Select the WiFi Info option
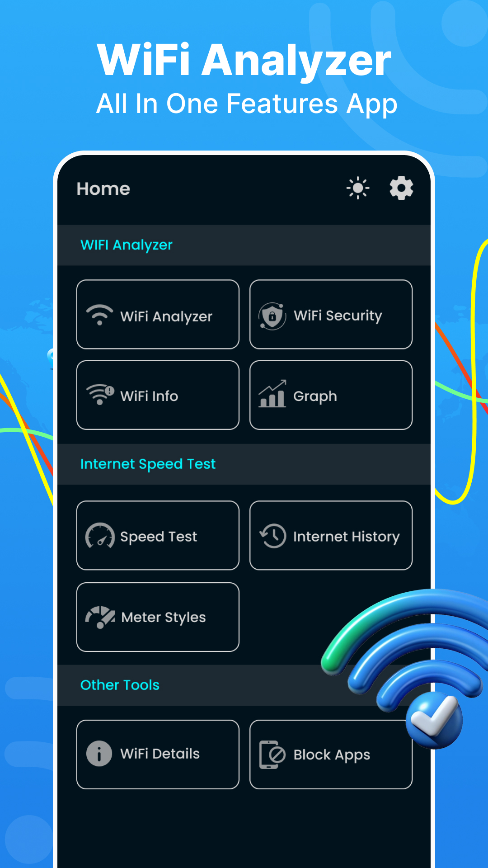Image resolution: width=488 pixels, height=868 pixels. 158,395
